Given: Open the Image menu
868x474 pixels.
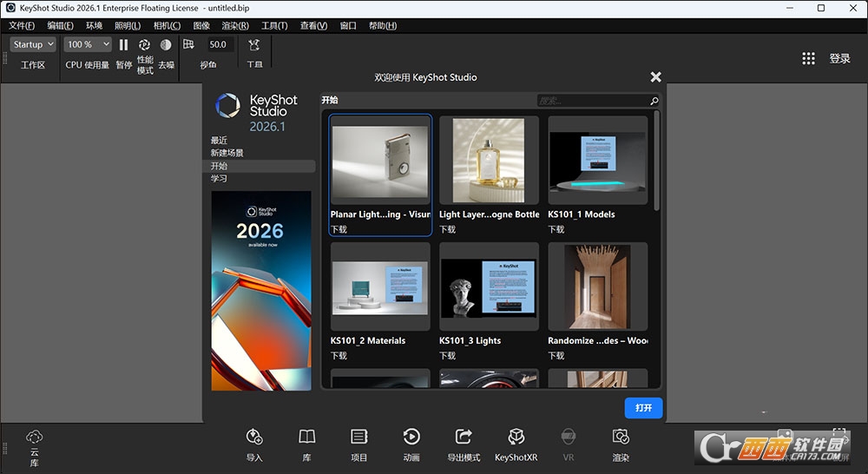Looking at the screenshot, I should coord(201,25).
